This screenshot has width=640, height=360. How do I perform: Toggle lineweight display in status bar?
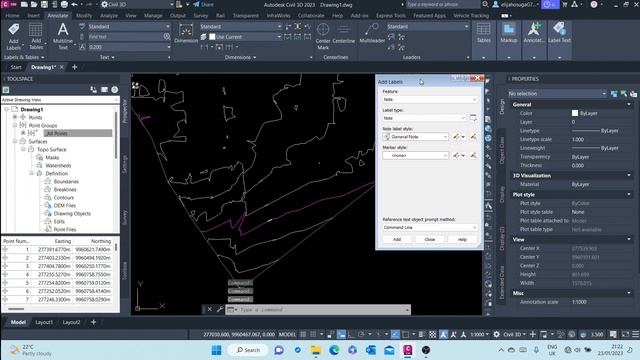pos(422,334)
